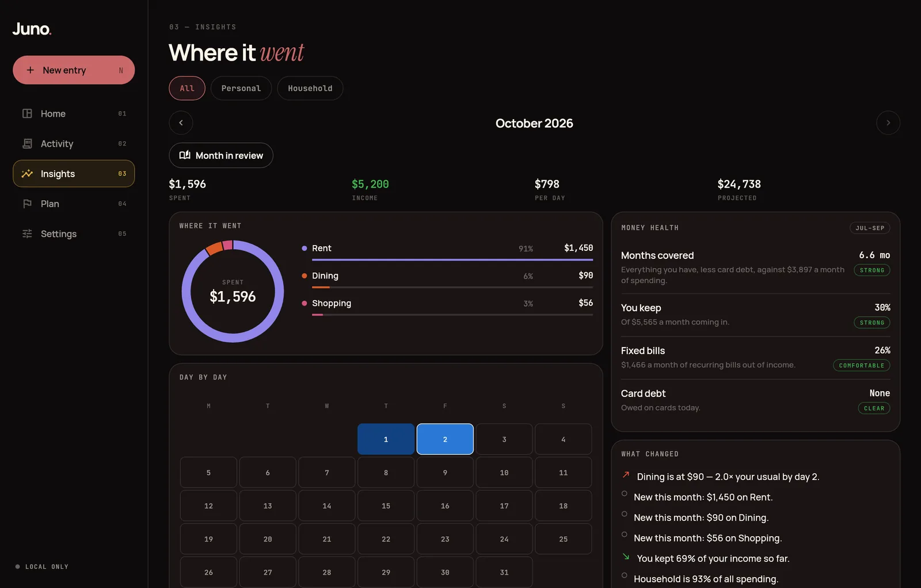Click the green down-arrow beside You kept 69%
The image size is (921, 588).
[x=626, y=556]
